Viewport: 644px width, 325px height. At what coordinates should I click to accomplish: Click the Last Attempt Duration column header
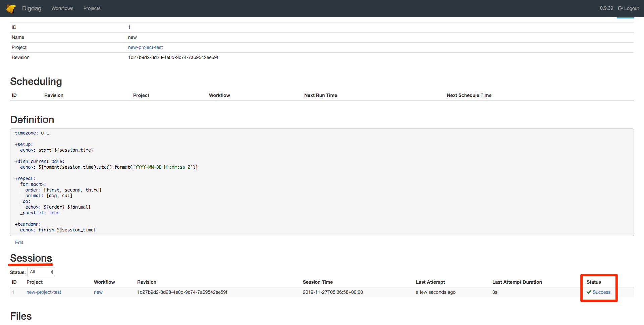[517, 282]
